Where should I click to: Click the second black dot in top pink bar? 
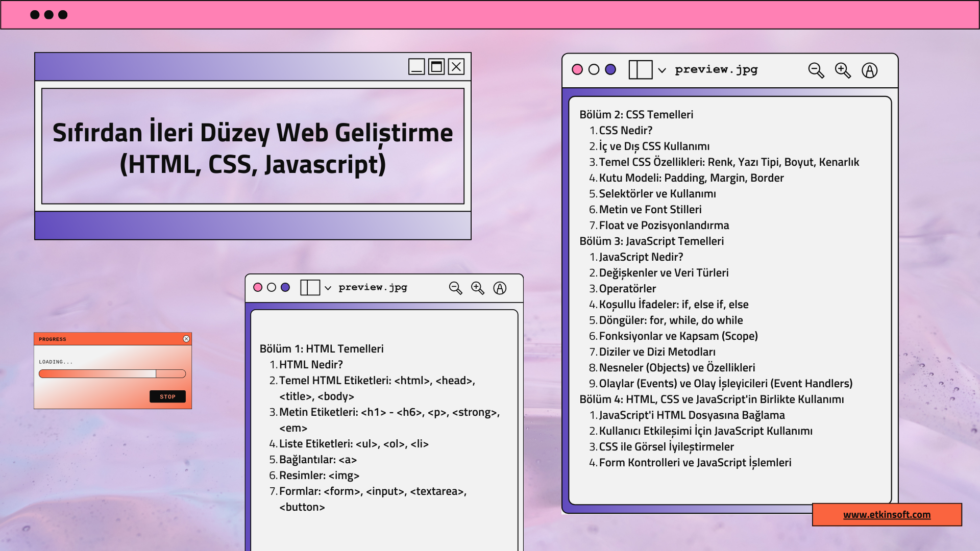point(49,15)
